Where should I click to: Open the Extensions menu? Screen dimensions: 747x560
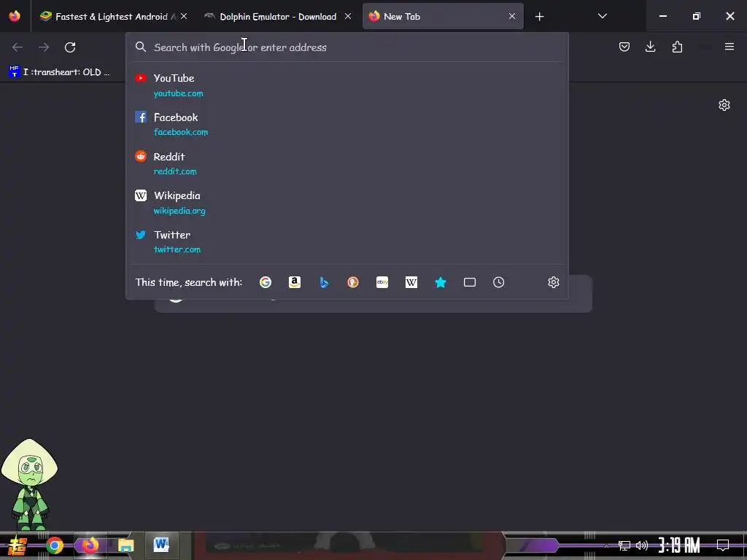click(x=677, y=47)
